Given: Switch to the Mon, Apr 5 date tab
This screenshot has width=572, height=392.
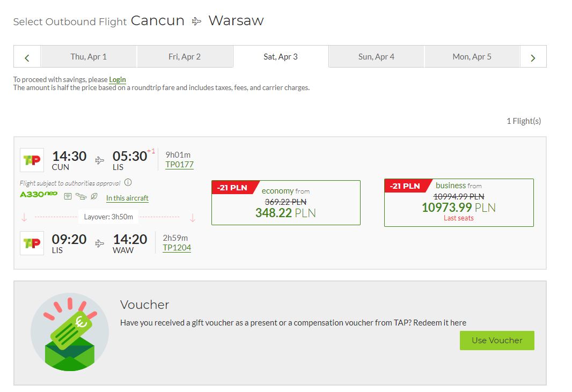Looking at the screenshot, I should pos(472,57).
